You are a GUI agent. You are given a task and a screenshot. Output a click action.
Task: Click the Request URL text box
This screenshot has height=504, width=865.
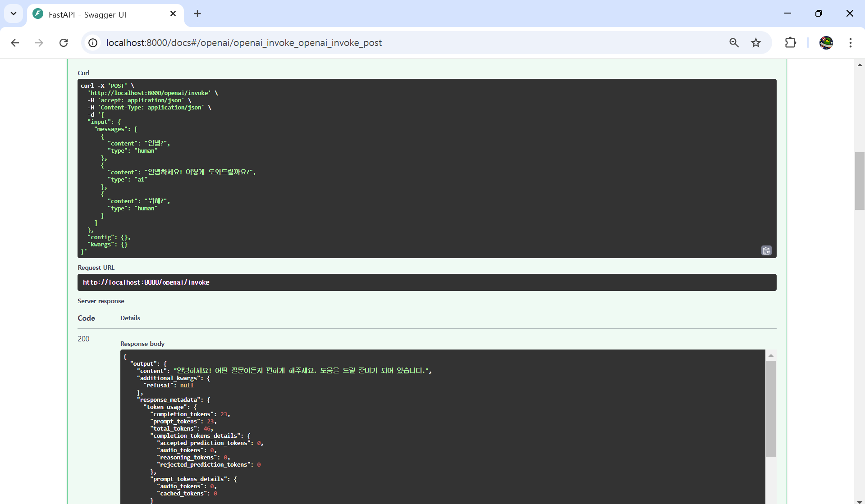pos(427,282)
